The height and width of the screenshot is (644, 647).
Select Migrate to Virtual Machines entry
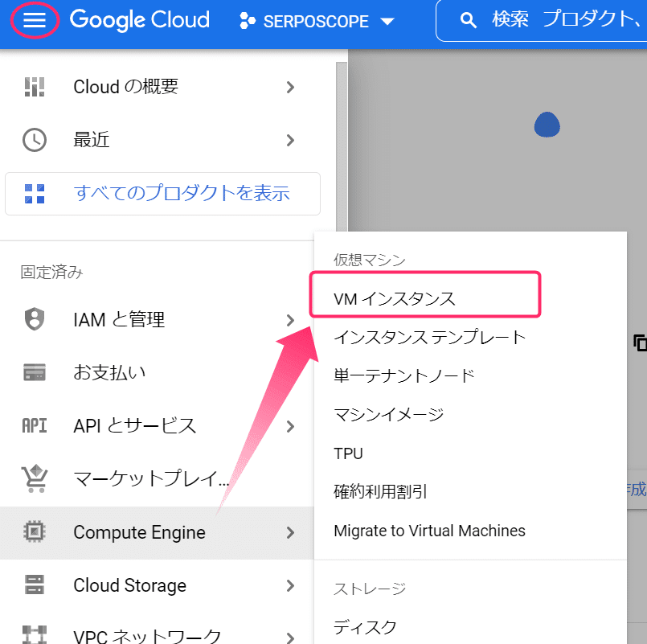point(470,531)
